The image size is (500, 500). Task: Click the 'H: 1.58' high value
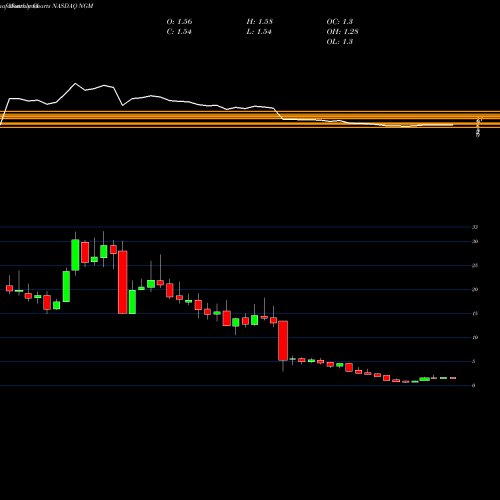pyautogui.click(x=260, y=22)
